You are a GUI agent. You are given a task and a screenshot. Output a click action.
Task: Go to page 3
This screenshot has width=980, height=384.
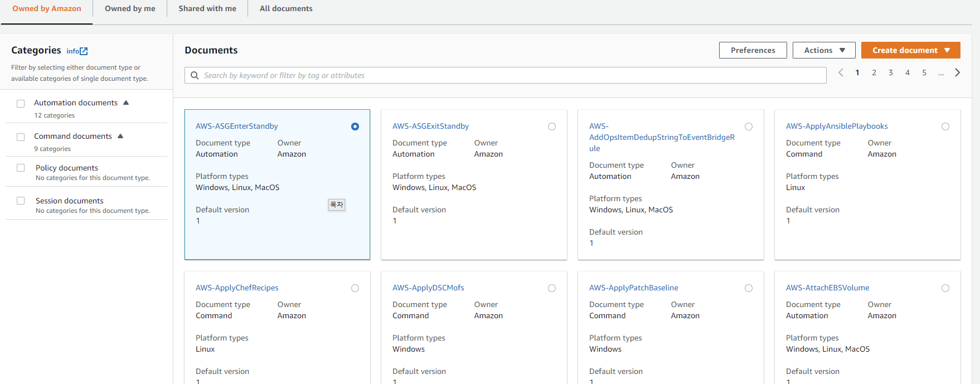point(891,72)
